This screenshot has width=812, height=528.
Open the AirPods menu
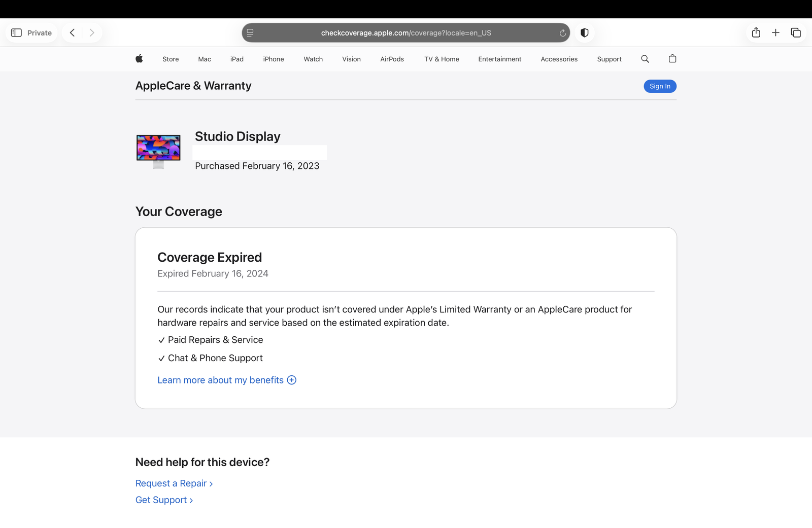click(392, 59)
